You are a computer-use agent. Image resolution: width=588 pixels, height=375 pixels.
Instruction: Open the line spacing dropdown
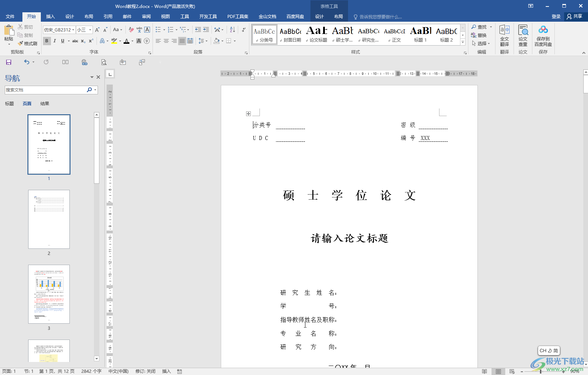click(x=203, y=41)
